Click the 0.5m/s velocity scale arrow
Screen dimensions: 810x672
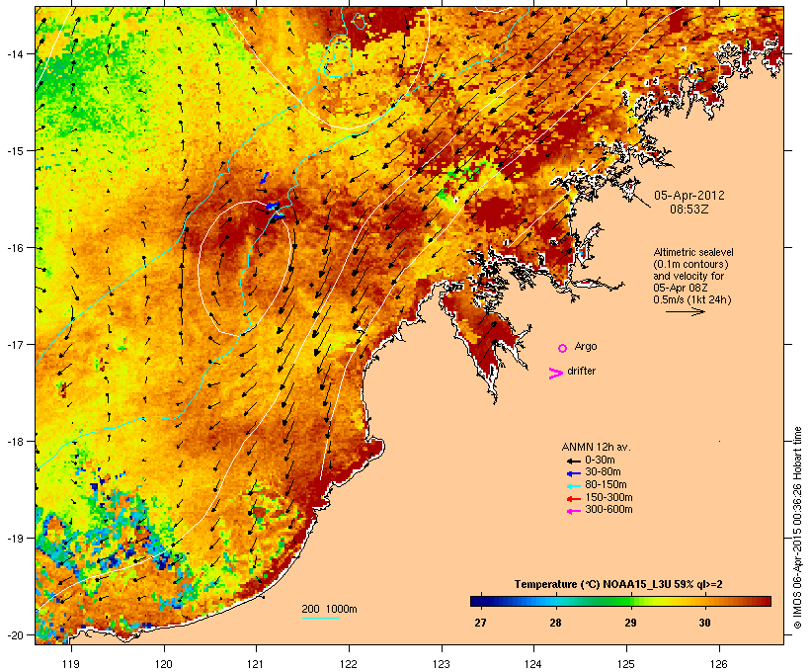pos(685,311)
